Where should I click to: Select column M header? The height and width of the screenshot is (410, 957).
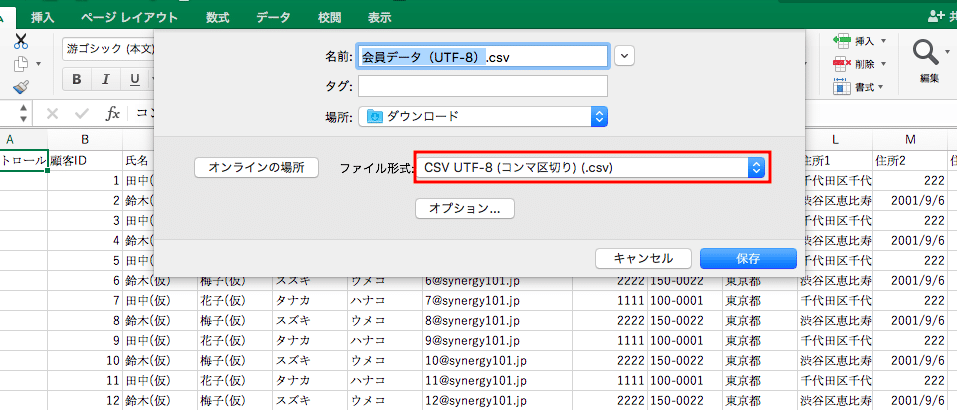pyautogui.click(x=910, y=140)
